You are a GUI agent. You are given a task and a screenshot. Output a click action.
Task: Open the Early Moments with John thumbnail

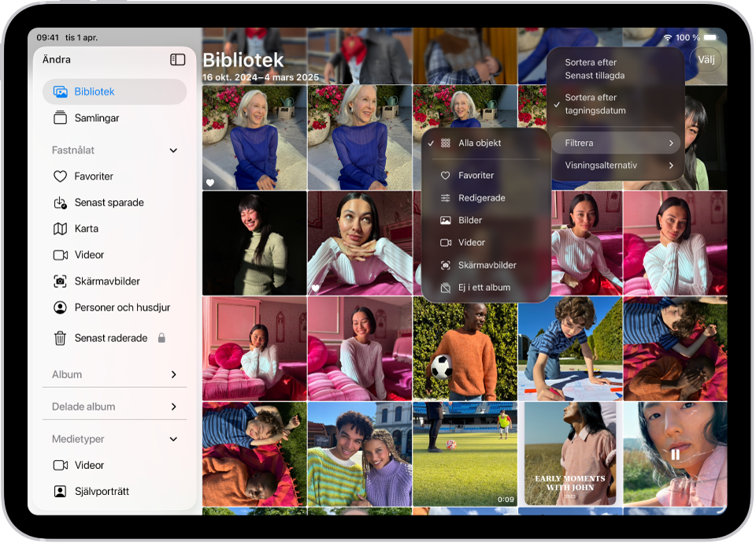[570, 454]
